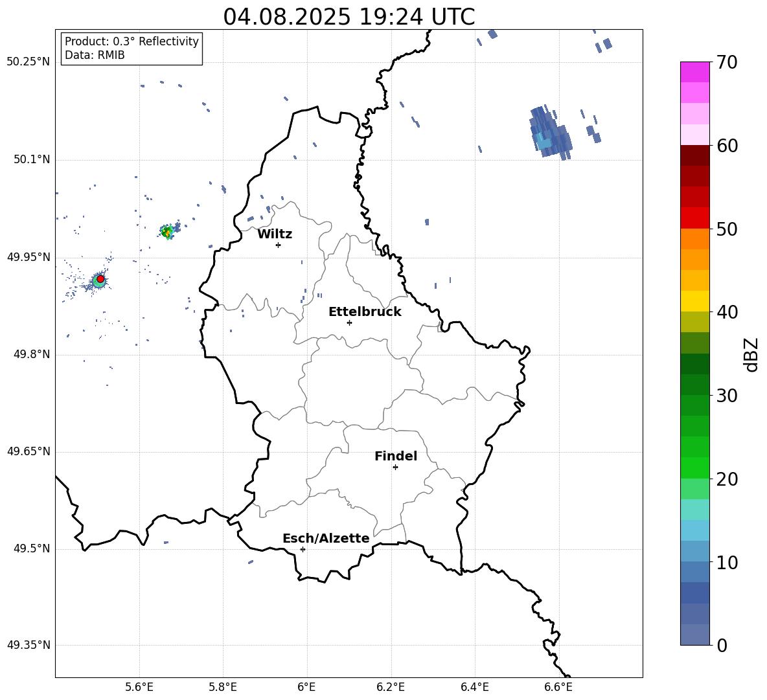Click the 50 tick on the colorbar

(727, 229)
